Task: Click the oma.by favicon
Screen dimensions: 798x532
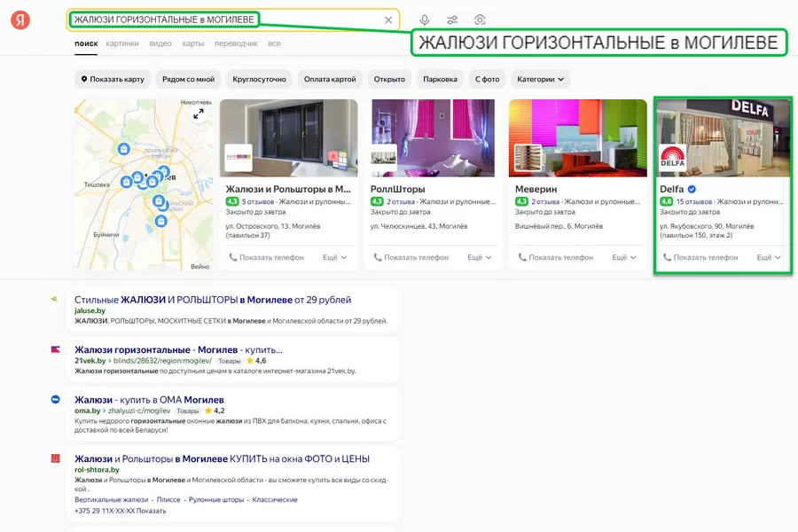Action: coord(56,400)
